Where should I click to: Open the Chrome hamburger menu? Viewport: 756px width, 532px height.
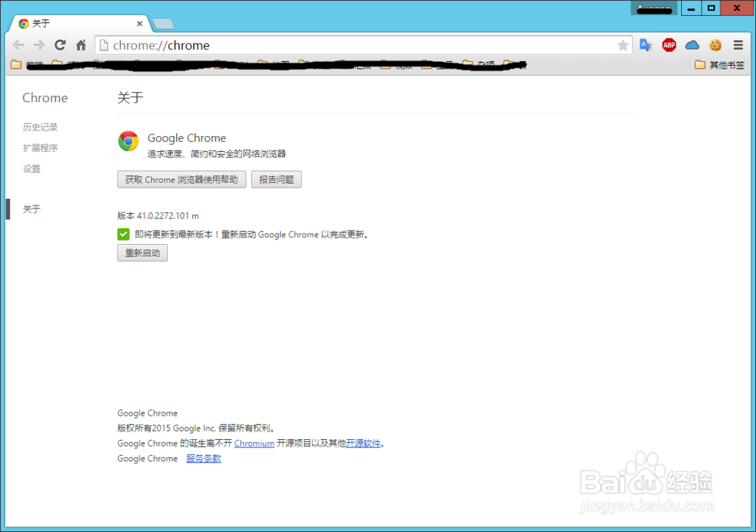click(x=738, y=45)
